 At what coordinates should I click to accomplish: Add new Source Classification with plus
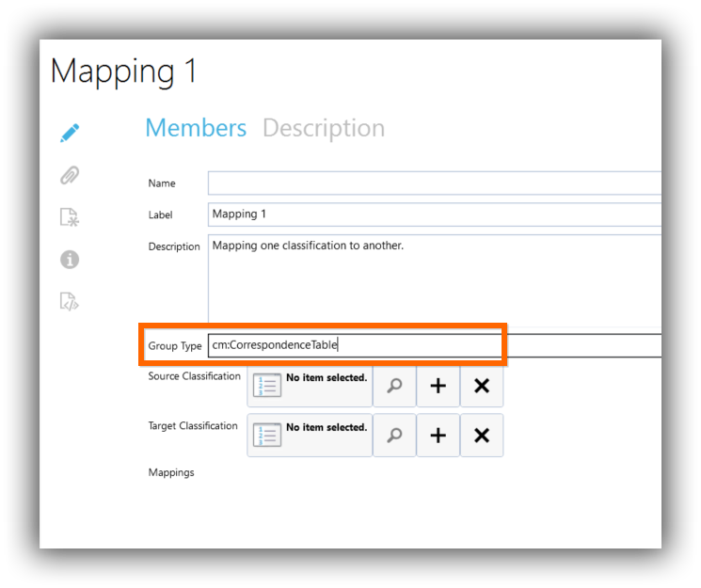438,386
